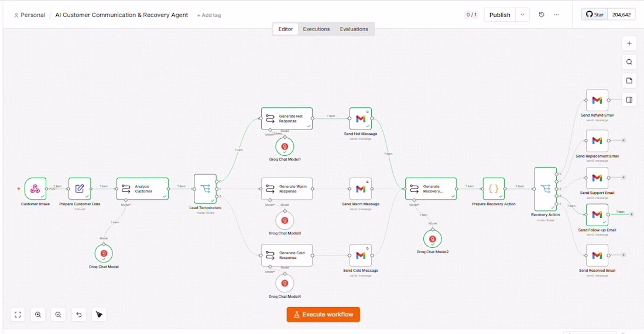Open workflow history clock icon

(x=542, y=15)
